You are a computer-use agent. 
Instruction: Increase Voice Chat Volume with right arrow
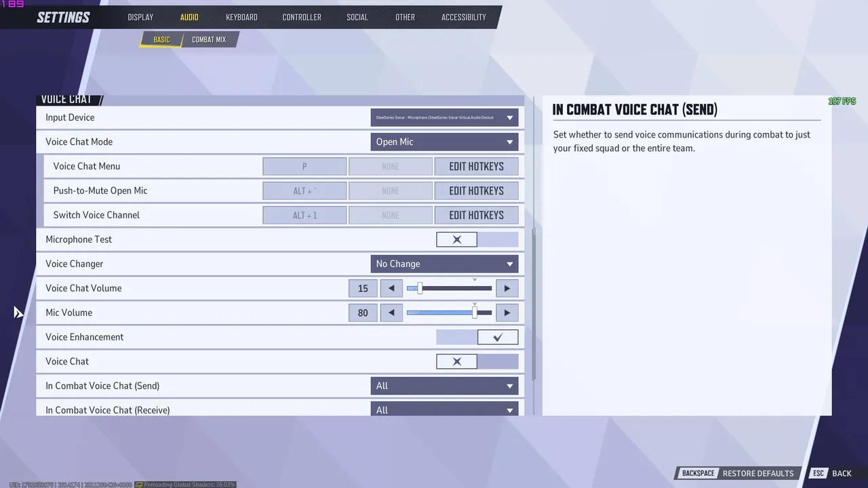pyautogui.click(x=507, y=288)
